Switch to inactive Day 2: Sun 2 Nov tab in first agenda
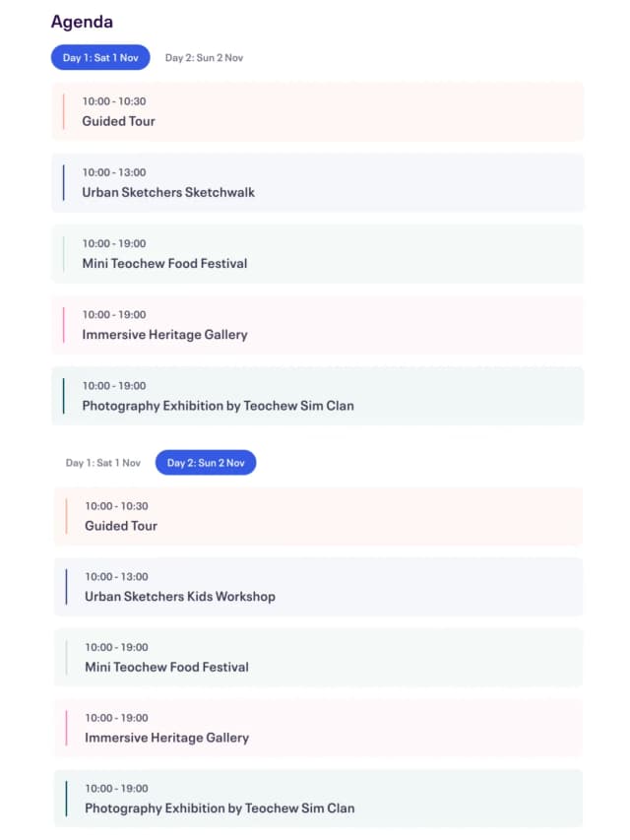The height and width of the screenshot is (840, 630). point(204,58)
